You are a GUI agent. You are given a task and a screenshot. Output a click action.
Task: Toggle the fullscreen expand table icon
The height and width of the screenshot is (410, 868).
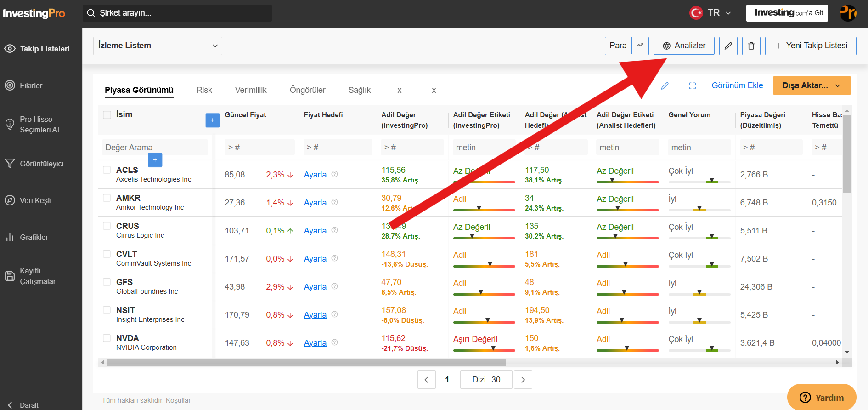692,85
